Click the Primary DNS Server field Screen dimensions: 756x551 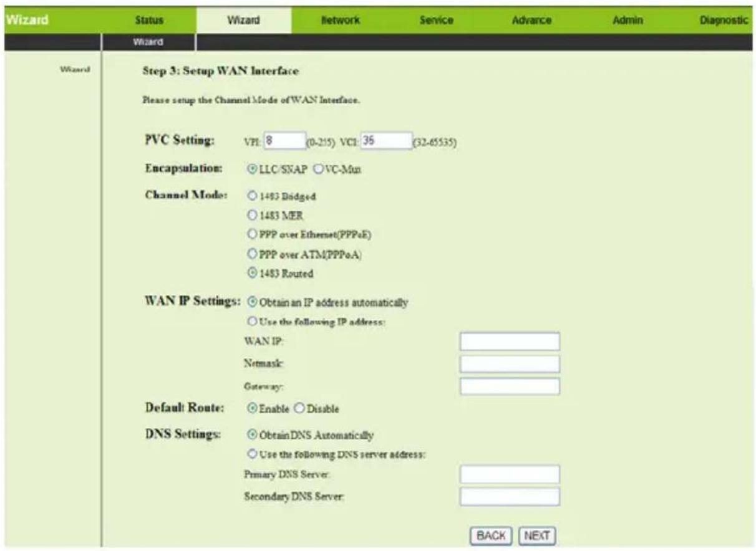tap(510, 474)
